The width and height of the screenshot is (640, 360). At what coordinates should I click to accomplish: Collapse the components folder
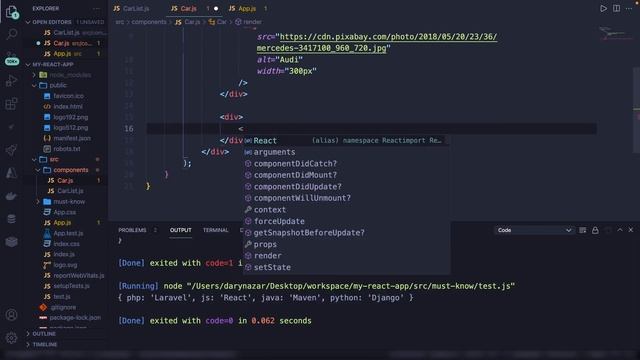pos(65,170)
